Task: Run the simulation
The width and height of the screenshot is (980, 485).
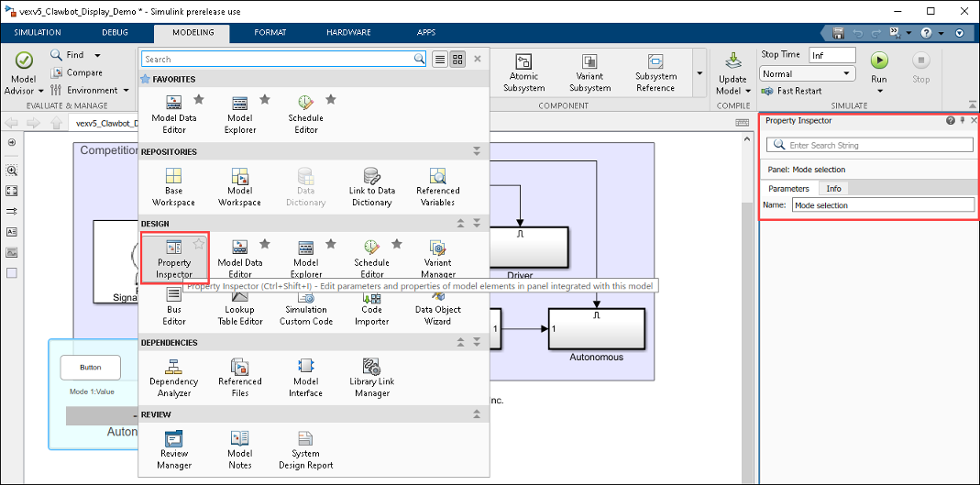Action: [879, 68]
